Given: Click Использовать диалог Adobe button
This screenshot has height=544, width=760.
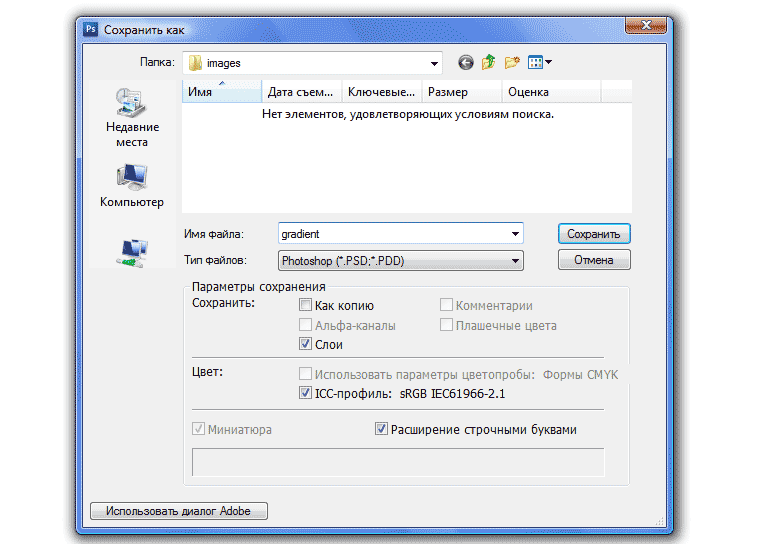Looking at the screenshot, I should tap(179, 511).
